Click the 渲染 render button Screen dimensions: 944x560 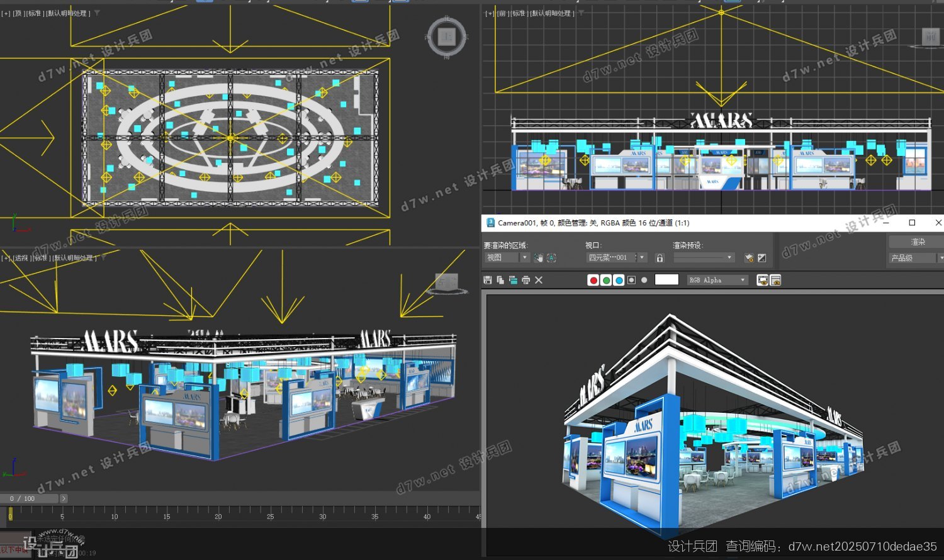click(916, 242)
